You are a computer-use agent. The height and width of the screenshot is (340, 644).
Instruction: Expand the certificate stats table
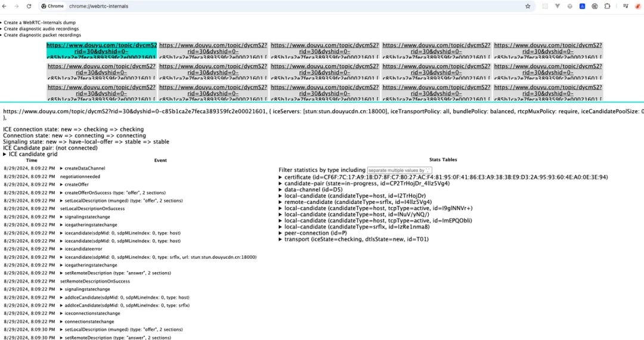point(445,177)
